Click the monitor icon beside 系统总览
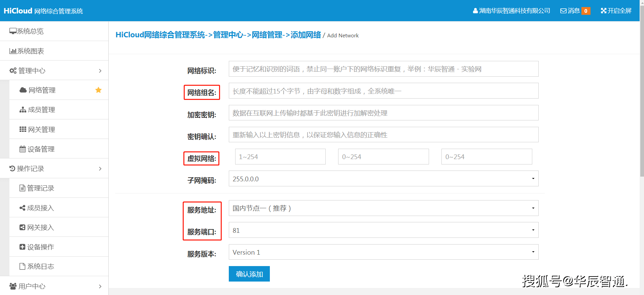 [x=13, y=31]
